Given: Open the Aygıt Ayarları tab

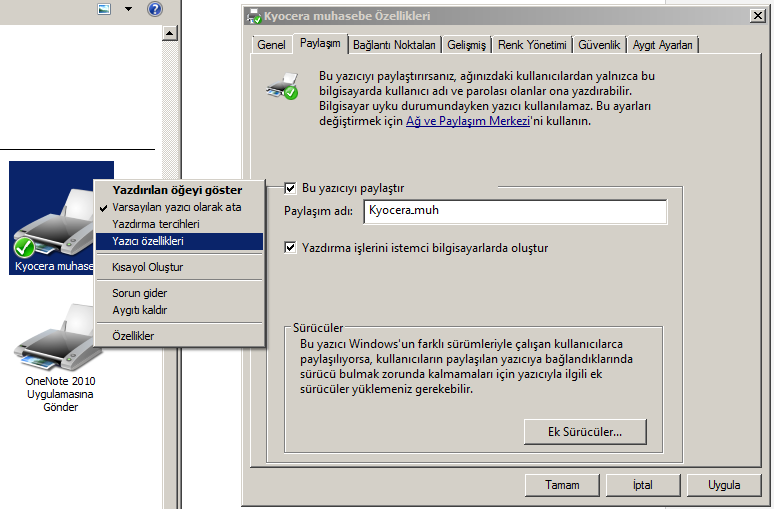Looking at the screenshot, I should tap(662, 45).
